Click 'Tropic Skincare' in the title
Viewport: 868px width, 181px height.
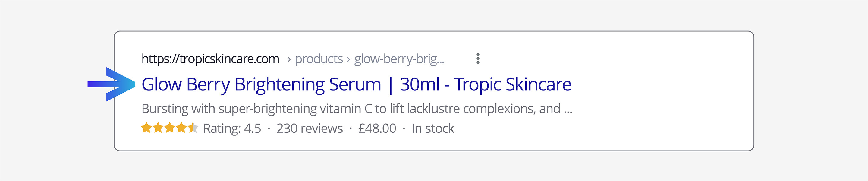click(512, 84)
